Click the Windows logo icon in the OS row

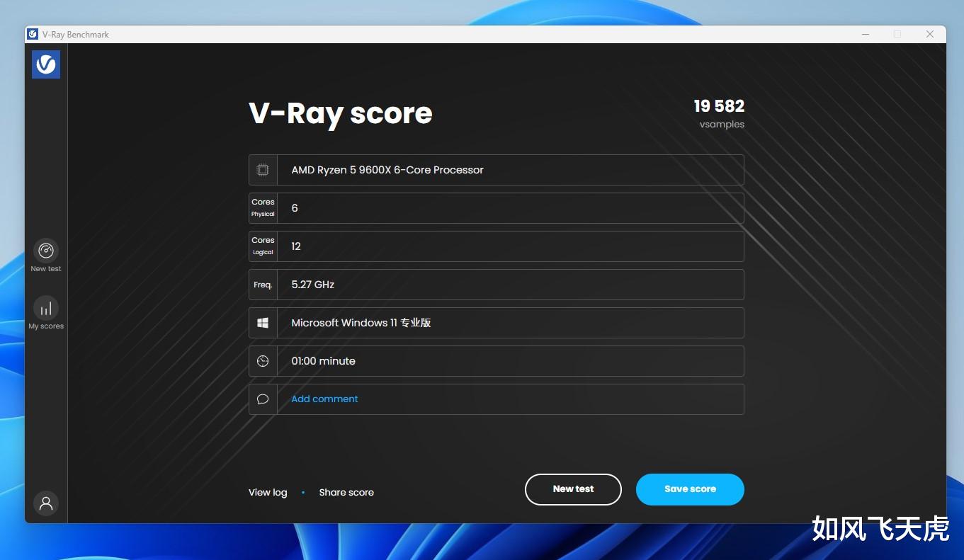[x=263, y=323]
